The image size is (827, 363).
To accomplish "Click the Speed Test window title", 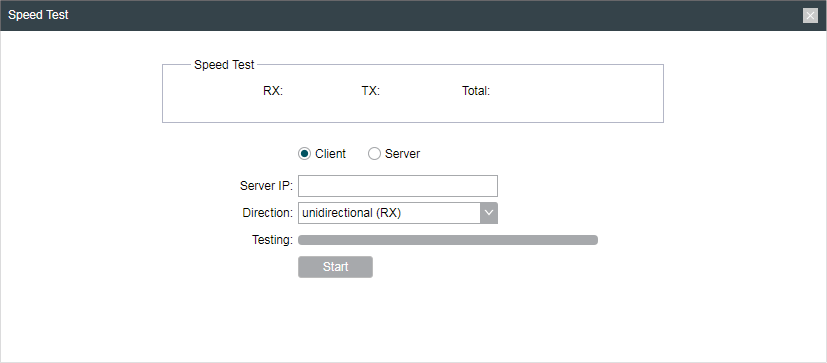I will point(38,15).
